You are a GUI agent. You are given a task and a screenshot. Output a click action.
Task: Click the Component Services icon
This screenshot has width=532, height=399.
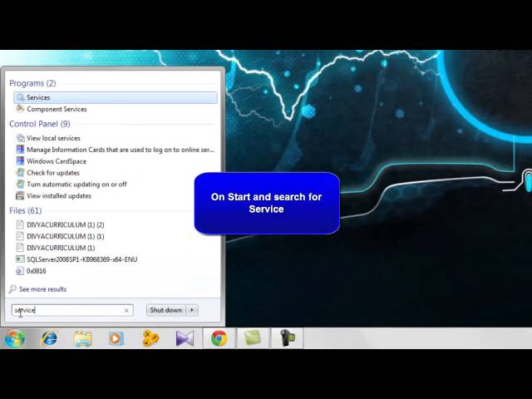20,109
